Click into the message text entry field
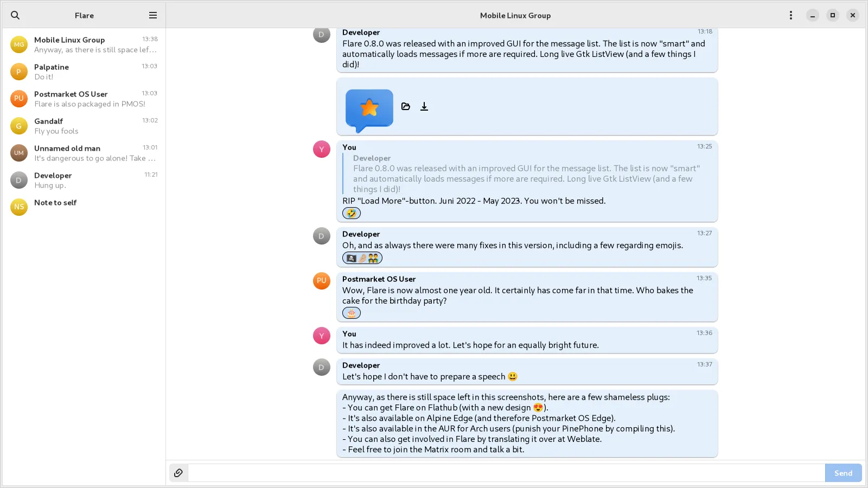 [x=506, y=473]
